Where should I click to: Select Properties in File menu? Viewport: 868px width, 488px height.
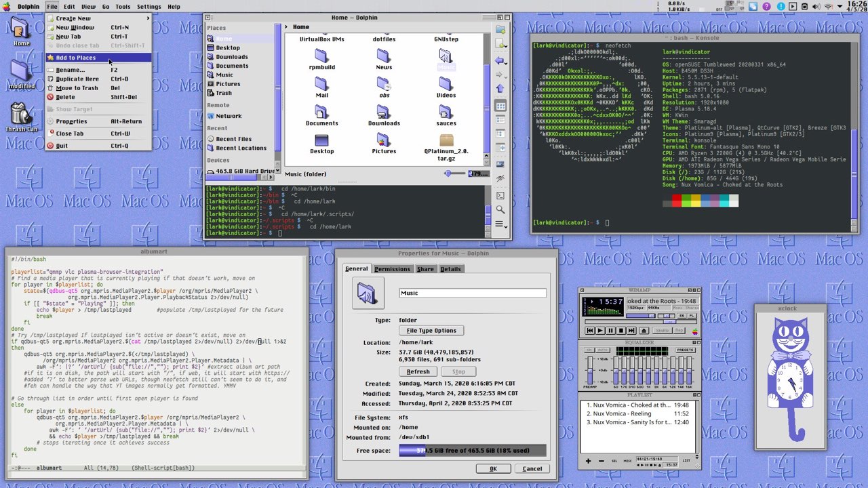(x=99, y=121)
